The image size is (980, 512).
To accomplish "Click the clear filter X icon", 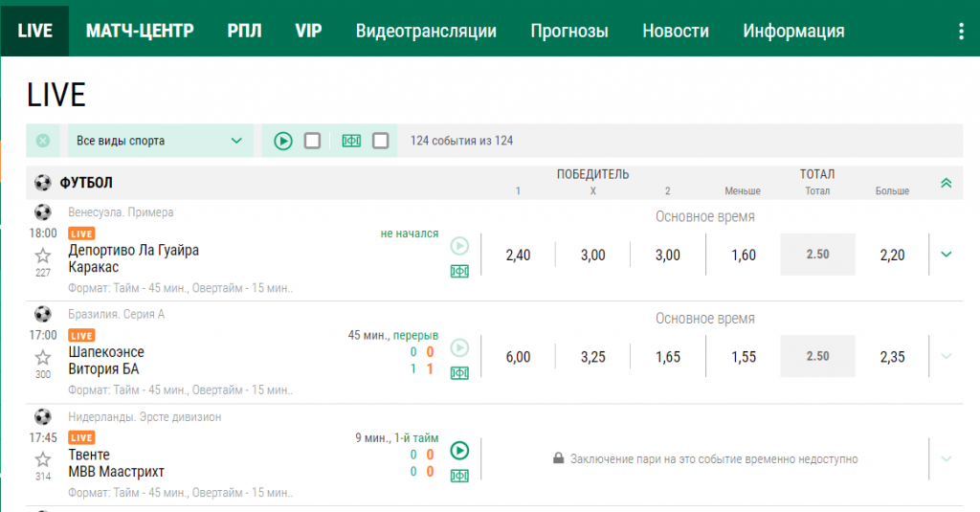I will pos(43,141).
